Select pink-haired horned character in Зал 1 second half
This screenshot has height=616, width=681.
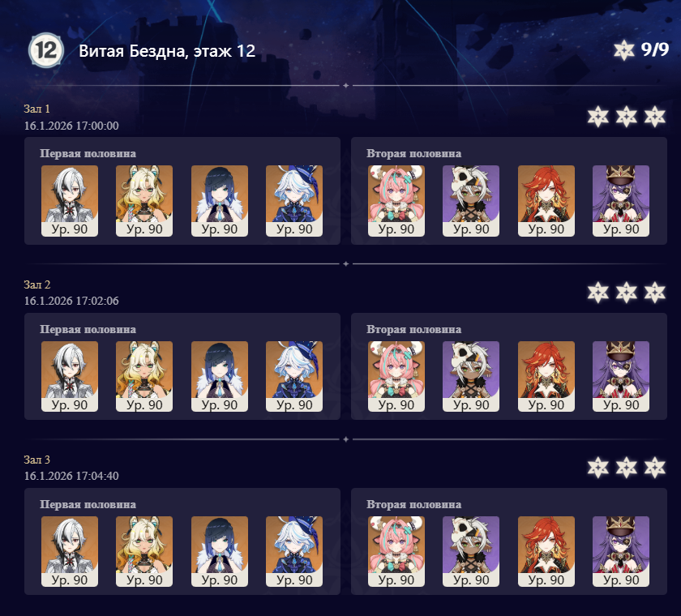point(396,201)
